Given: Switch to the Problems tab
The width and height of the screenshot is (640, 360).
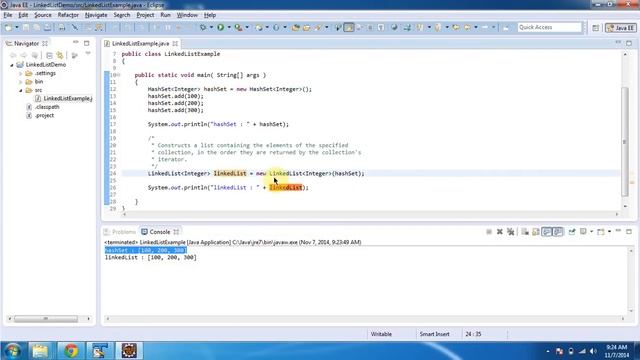Looking at the screenshot, I should coord(120,232).
